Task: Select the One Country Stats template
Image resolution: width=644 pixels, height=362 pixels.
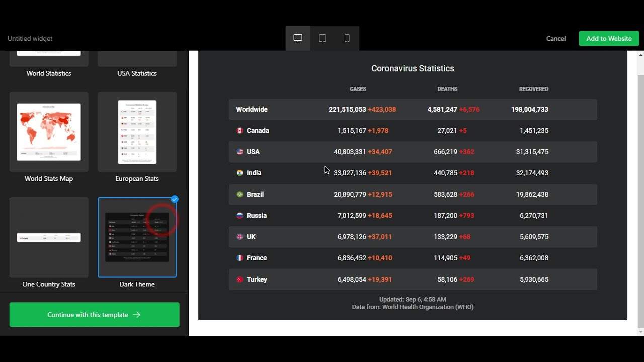Action: (x=49, y=237)
